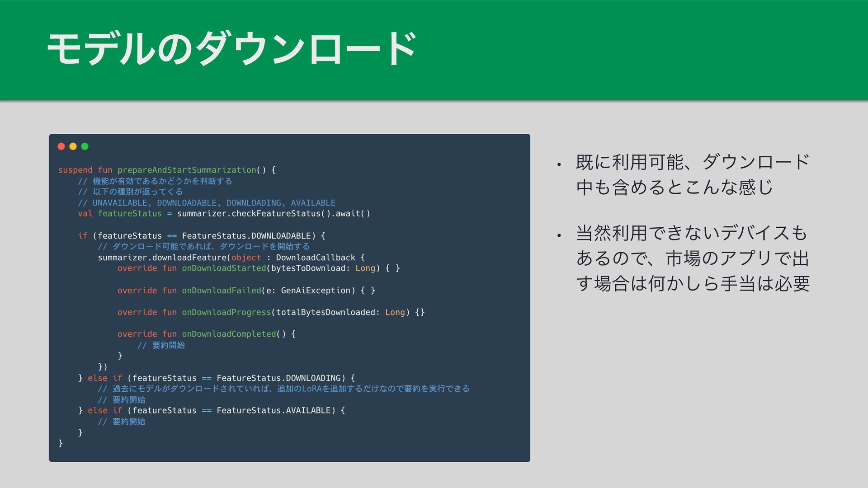Viewport: 868px width, 488px height.
Task: Click FeatureStatus.DOWNLOADABLE in the if condition
Action: pyautogui.click(x=246, y=235)
